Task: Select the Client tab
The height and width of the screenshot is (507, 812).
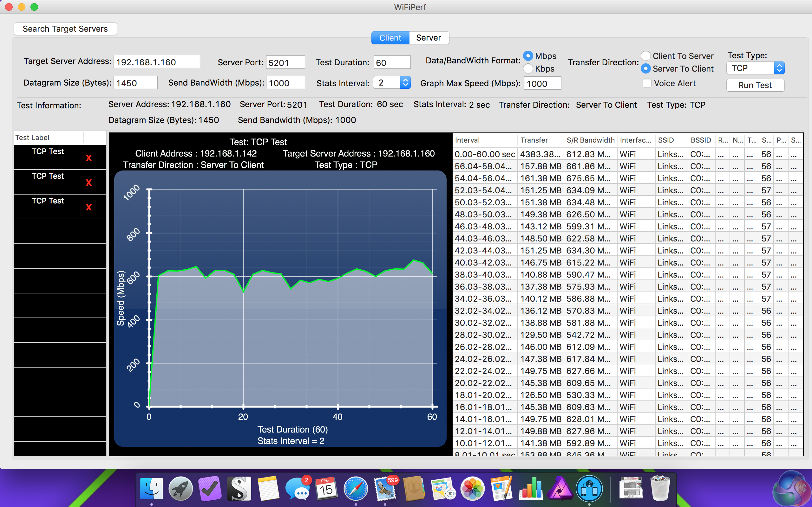Action: 390,38
